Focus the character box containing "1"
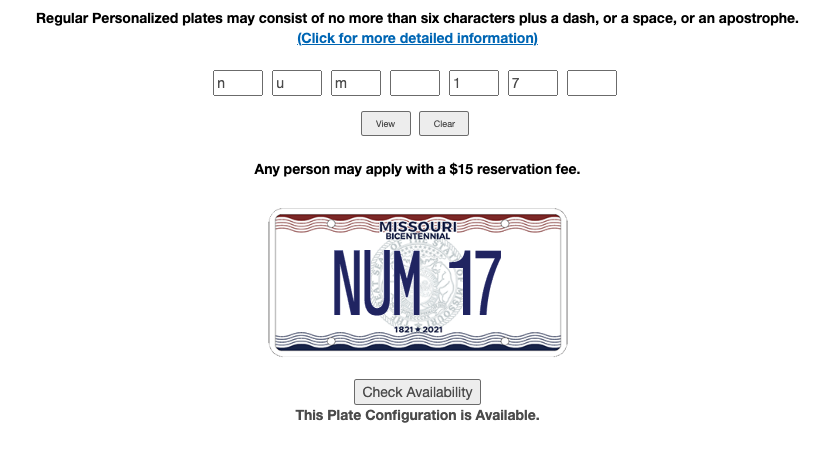The height and width of the screenshot is (469, 815). [x=474, y=83]
